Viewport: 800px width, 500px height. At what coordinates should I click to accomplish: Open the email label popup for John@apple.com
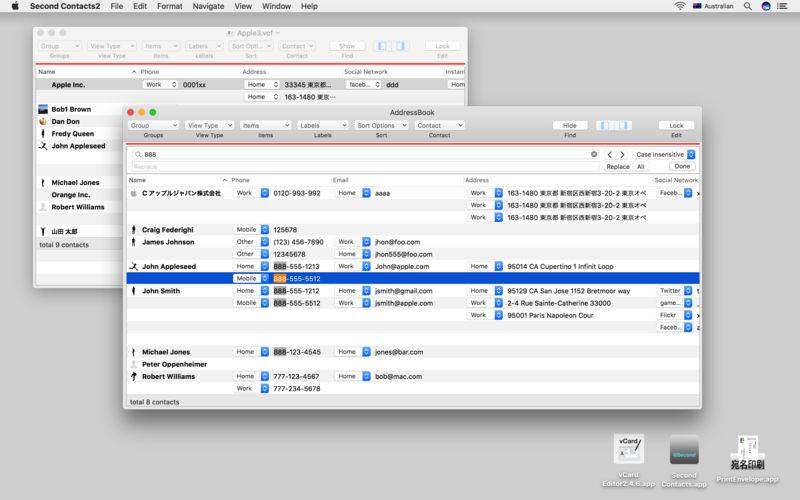click(x=353, y=266)
